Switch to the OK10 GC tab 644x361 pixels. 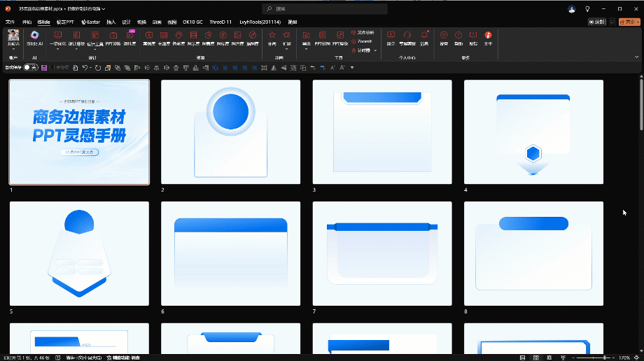point(192,22)
